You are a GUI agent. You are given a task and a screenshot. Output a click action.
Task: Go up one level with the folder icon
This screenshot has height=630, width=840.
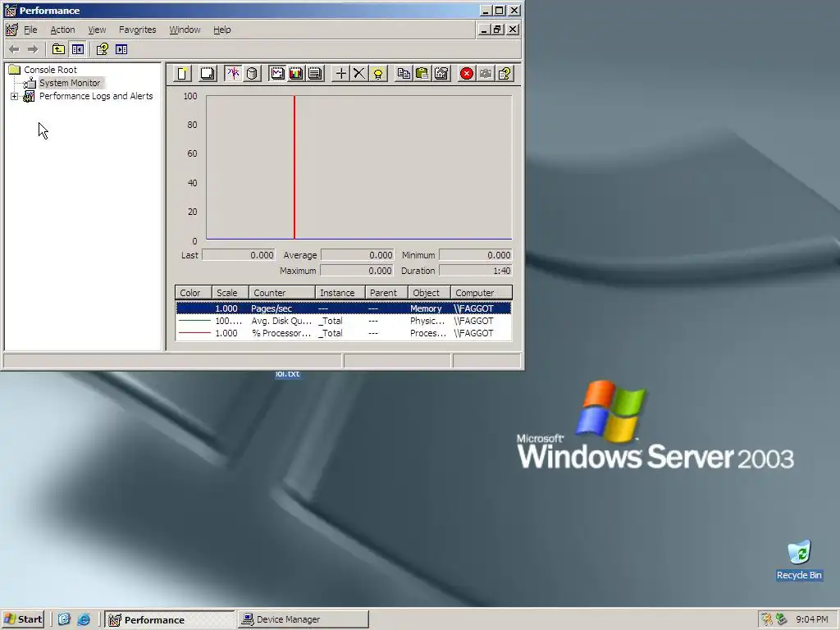(58, 49)
